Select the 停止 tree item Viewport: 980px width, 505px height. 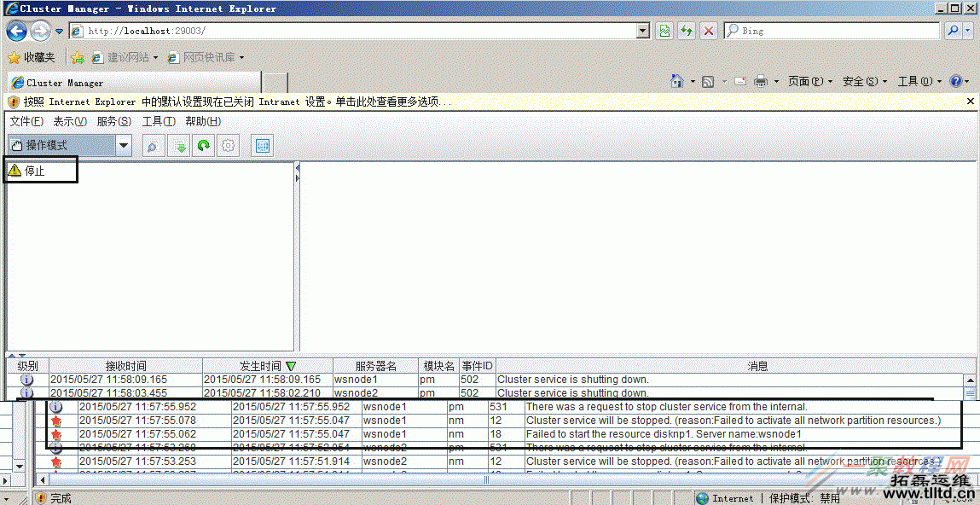[x=35, y=171]
